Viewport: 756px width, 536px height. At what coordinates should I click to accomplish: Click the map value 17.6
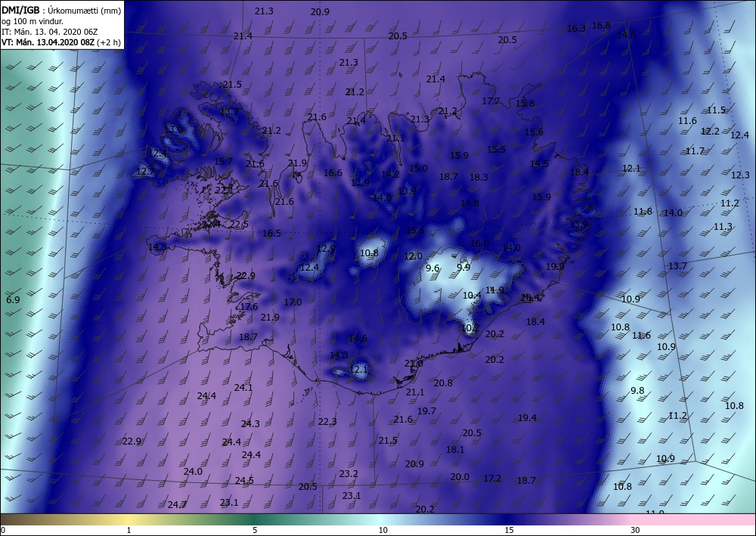(x=249, y=307)
